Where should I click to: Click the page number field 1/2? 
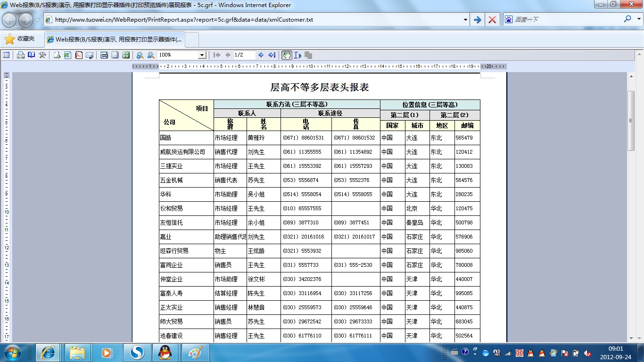point(244,55)
